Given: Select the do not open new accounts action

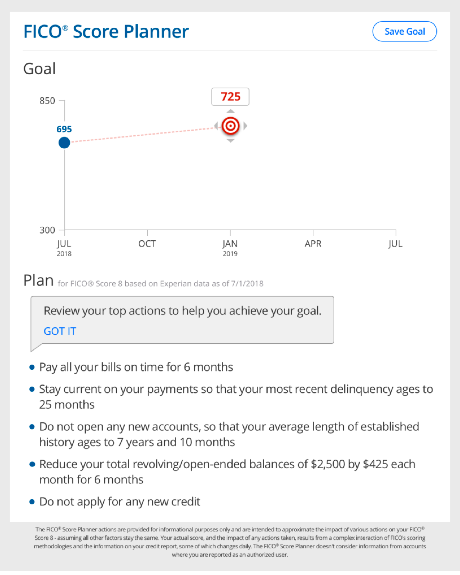Looking at the screenshot, I should tap(229, 434).
